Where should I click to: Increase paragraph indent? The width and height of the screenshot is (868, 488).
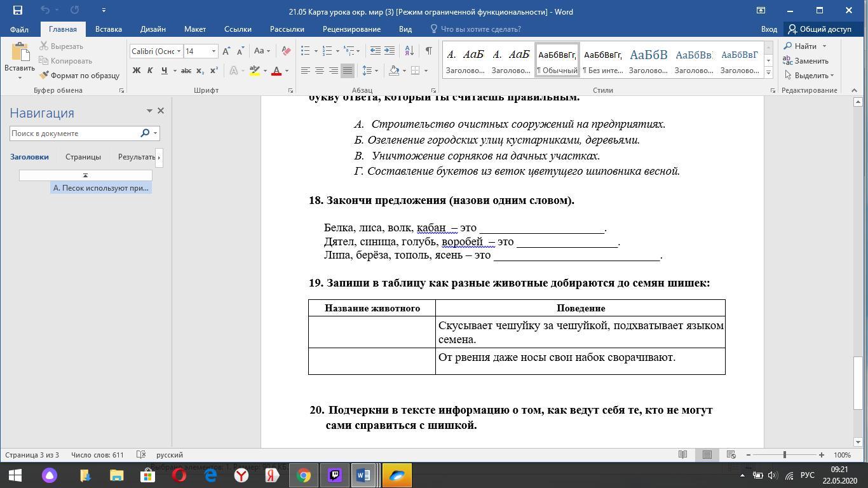tap(390, 51)
